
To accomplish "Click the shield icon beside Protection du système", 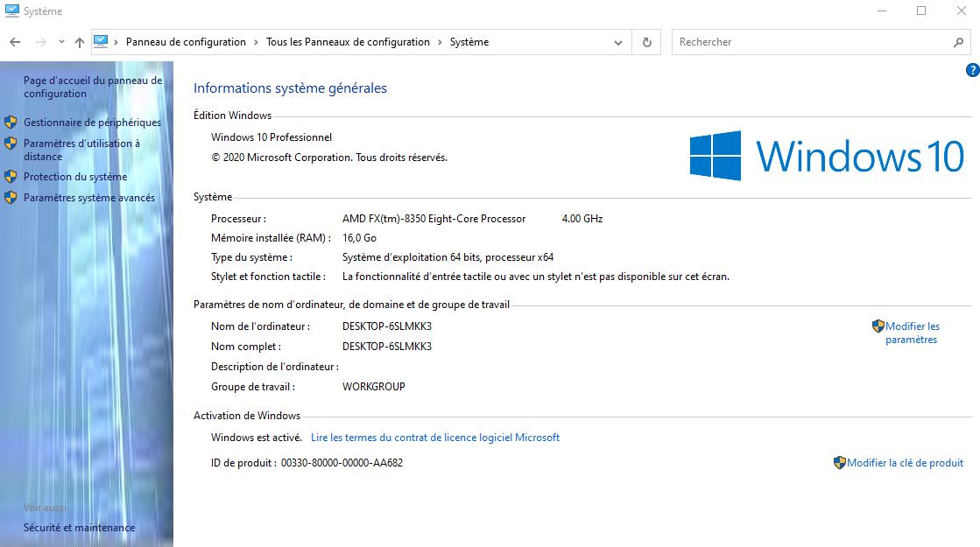I will tap(11, 177).
